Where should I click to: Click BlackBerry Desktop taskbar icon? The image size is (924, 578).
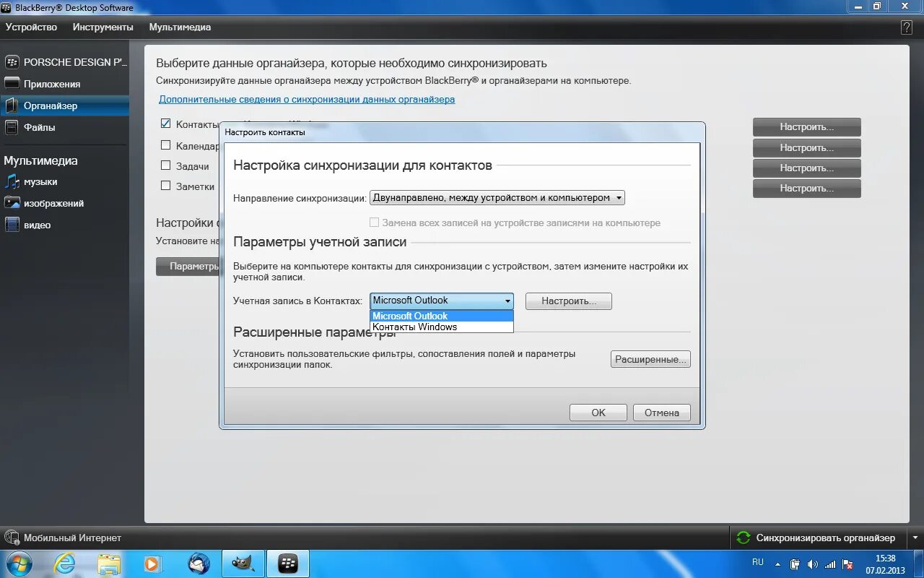[287, 564]
